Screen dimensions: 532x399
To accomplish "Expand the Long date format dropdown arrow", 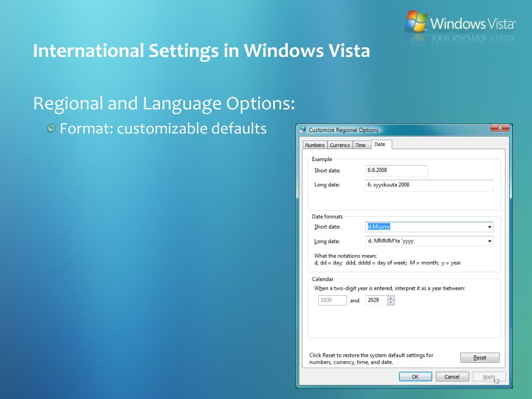I will [x=489, y=241].
